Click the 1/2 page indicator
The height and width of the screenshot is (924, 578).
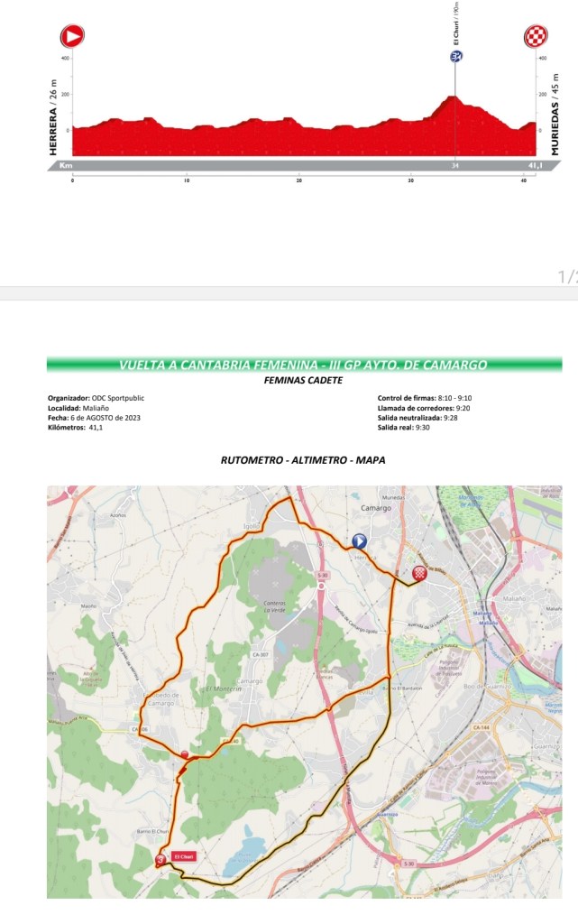(567, 275)
